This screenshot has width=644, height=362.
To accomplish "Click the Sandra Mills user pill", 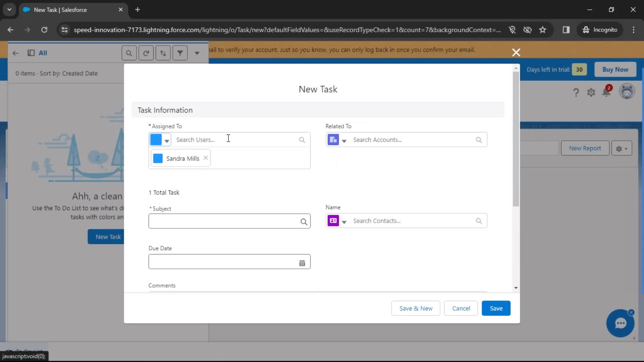I will point(180,158).
